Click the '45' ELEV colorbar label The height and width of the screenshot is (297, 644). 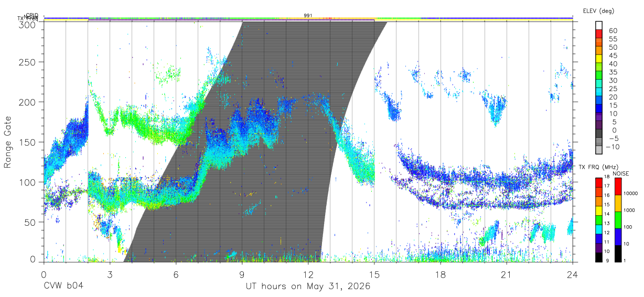(x=612, y=56)
